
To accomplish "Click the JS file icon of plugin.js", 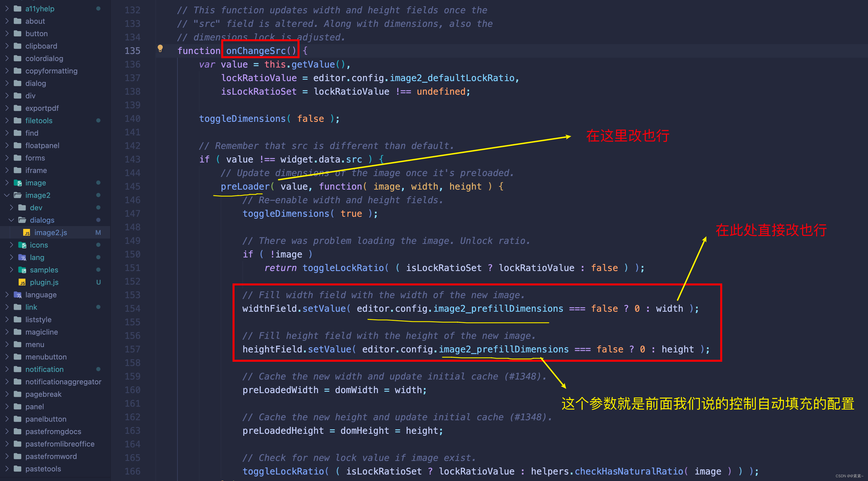I will (22, 282).
